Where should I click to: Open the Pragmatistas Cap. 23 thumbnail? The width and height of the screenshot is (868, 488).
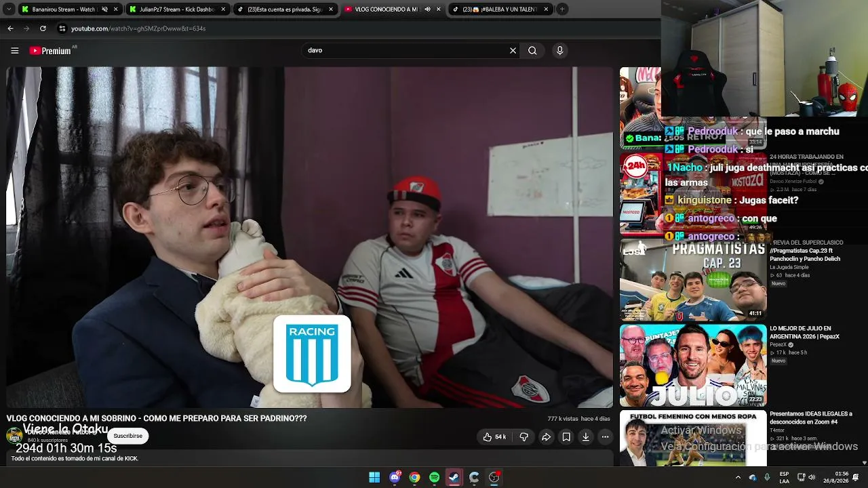click(x=693, y=279)
